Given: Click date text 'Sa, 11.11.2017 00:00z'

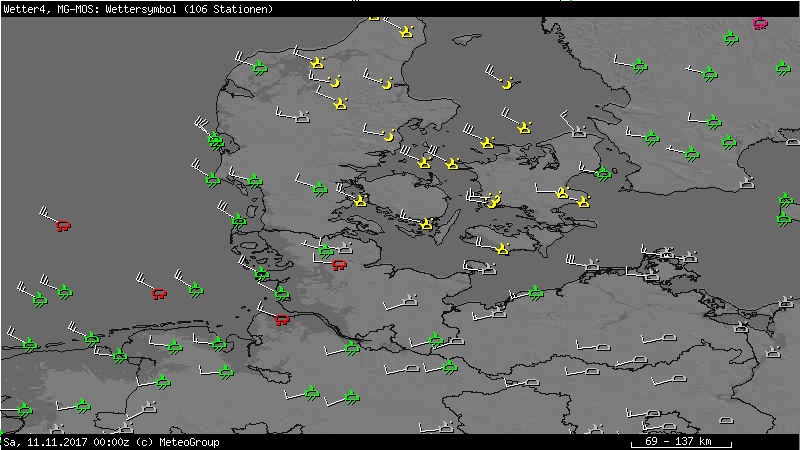Looking at the screenshot, I should click(66, 442).
